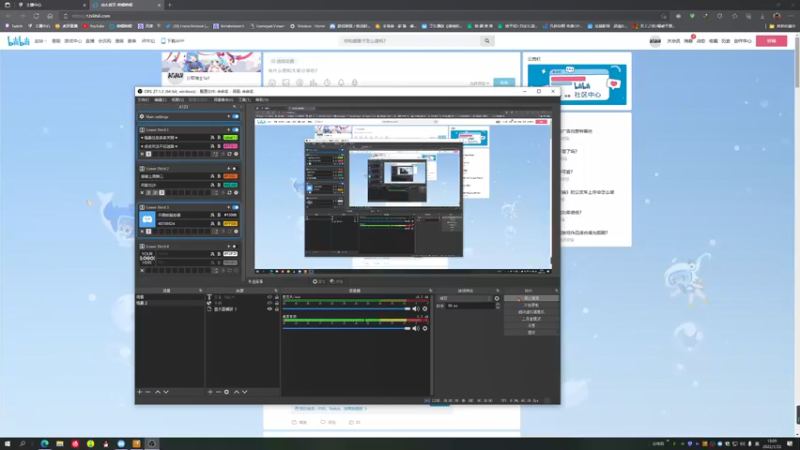Image resolution: width=800 pixels, height=450 pixels.
Task: Open second mixer channel gear settings
Action: (425, 329)
